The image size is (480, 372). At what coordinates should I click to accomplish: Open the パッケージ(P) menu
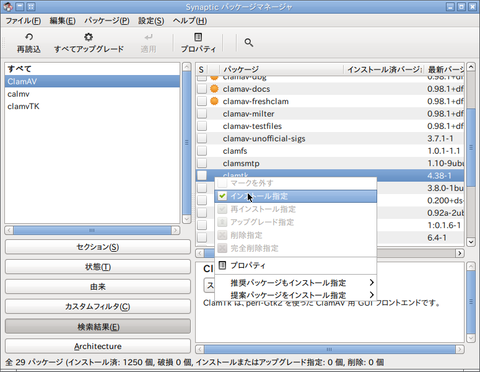(107, 21)
